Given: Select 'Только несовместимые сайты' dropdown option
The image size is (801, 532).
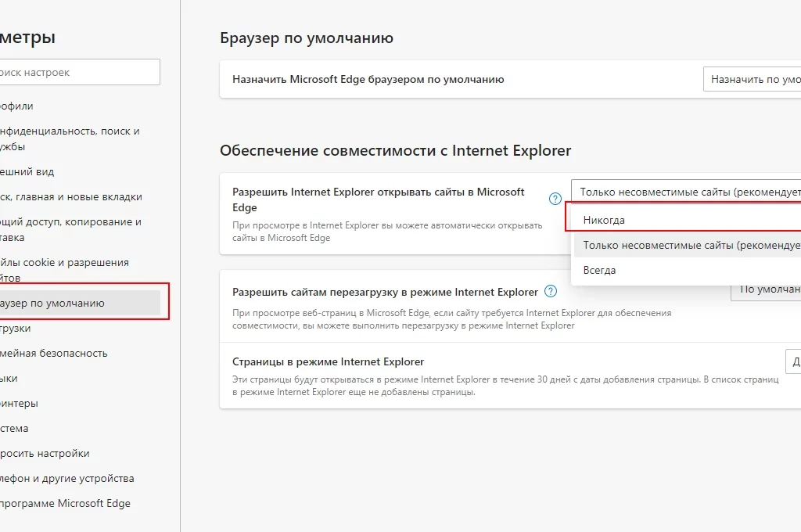Looking at the screenshot, I should pyautogui.click(x=688, y=245).
